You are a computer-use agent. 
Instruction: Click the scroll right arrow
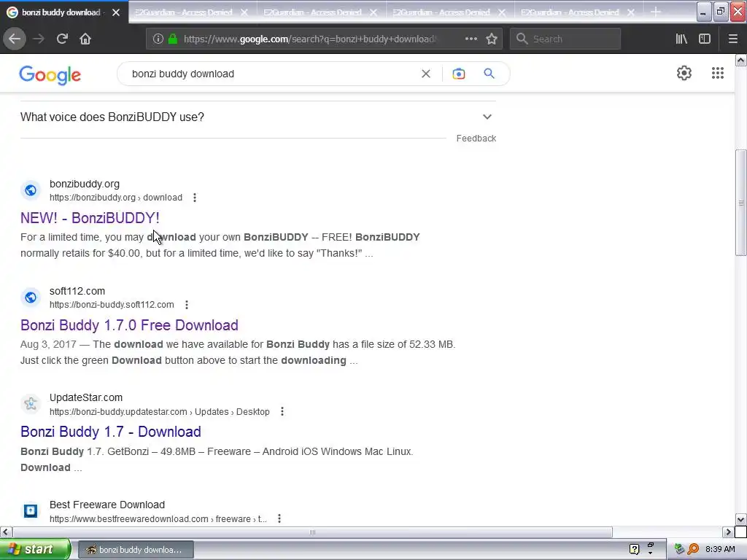(x=728, y=532)
